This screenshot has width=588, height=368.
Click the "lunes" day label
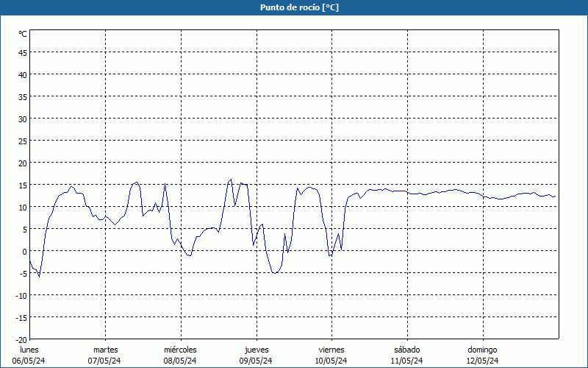tap(29, 350)
